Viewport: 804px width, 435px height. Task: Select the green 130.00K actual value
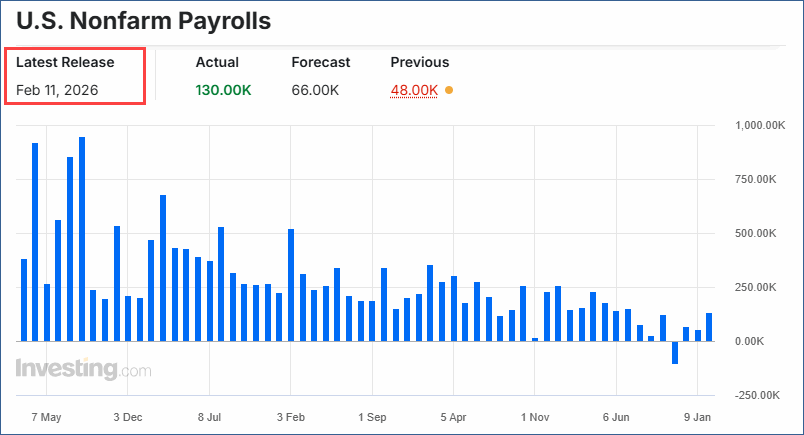223,90
